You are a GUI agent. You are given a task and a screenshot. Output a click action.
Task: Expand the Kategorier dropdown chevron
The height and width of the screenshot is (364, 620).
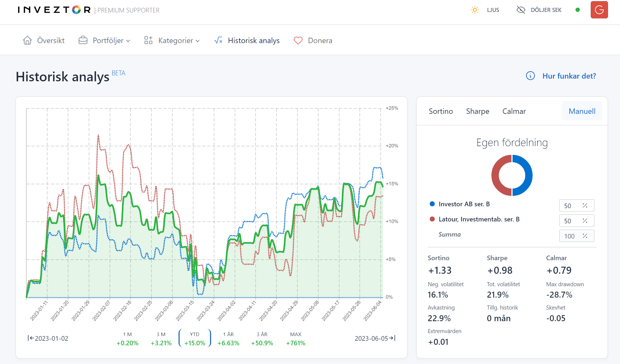[198, 41]
